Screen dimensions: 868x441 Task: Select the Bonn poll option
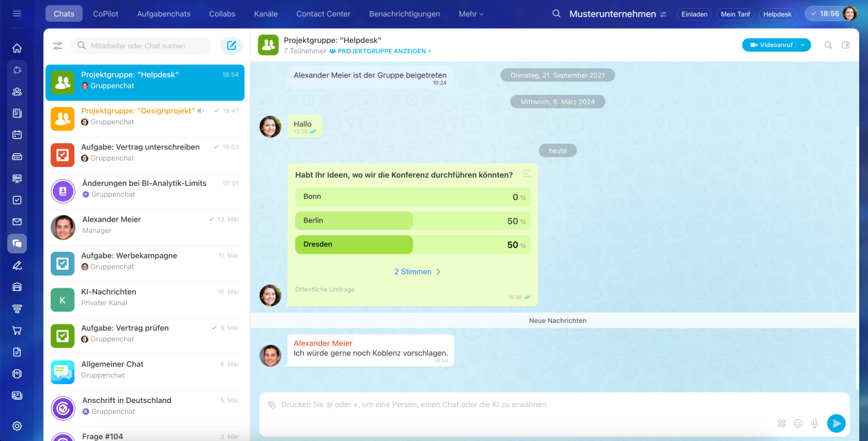[412, 197]
